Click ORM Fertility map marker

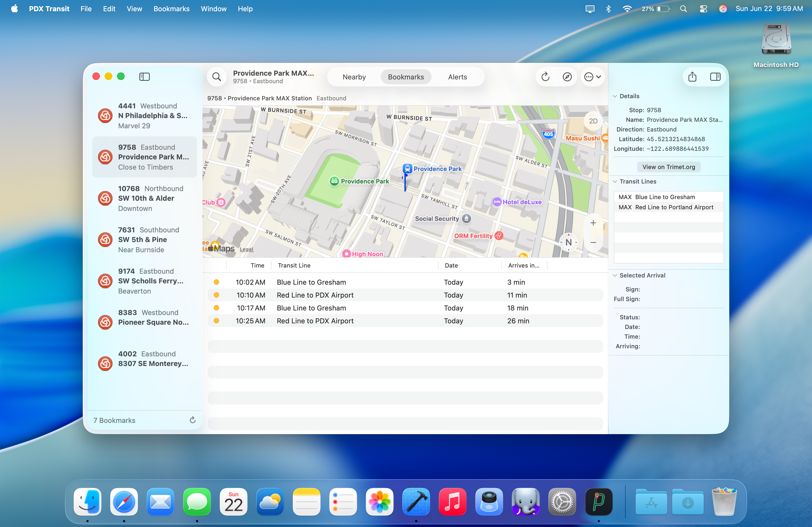pos(499,236)
